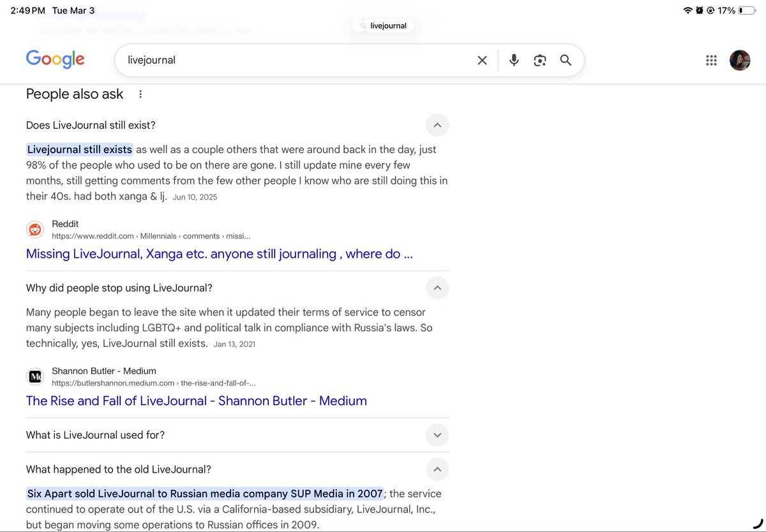Click highlighted 'Livejournal still exists' text

(x=80, y=150)
